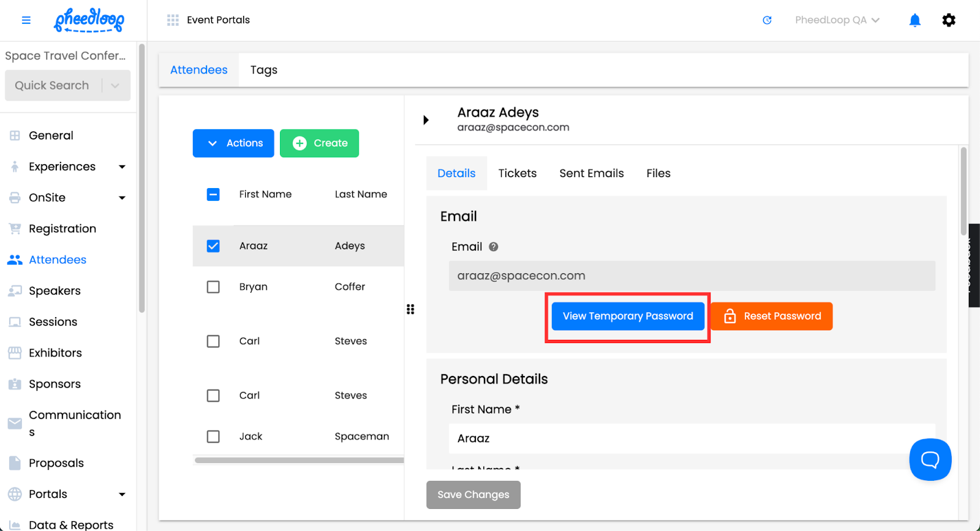Viewport: 980px width, 531px height.
Task: Click the OnSite printer icon
Action: 15,198
